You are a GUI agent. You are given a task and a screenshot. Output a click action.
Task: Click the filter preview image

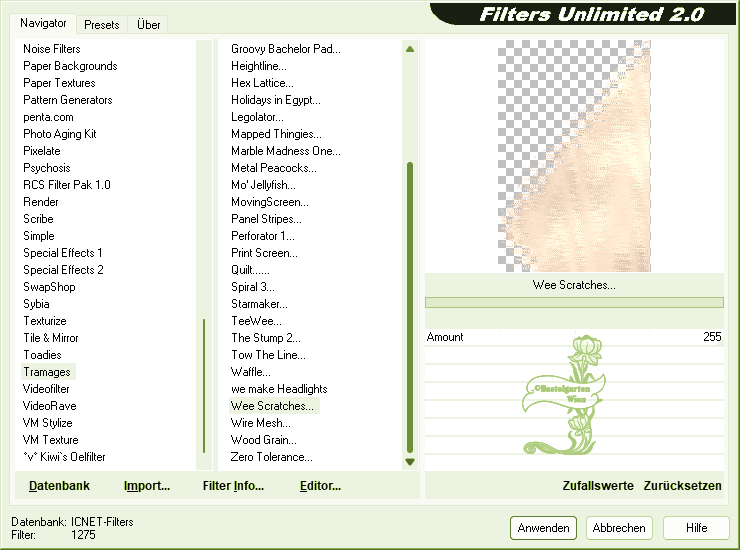point(574,156)
